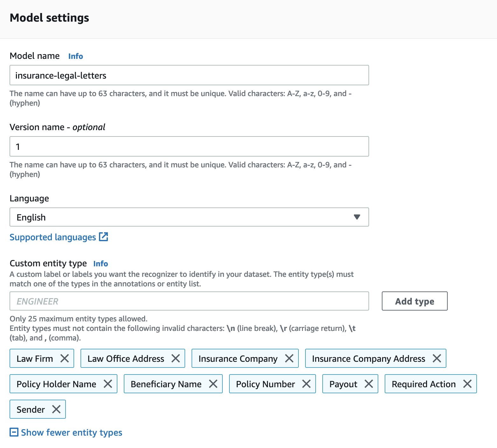
Task: Focus the Model name input field
Action: click(189, 75)
